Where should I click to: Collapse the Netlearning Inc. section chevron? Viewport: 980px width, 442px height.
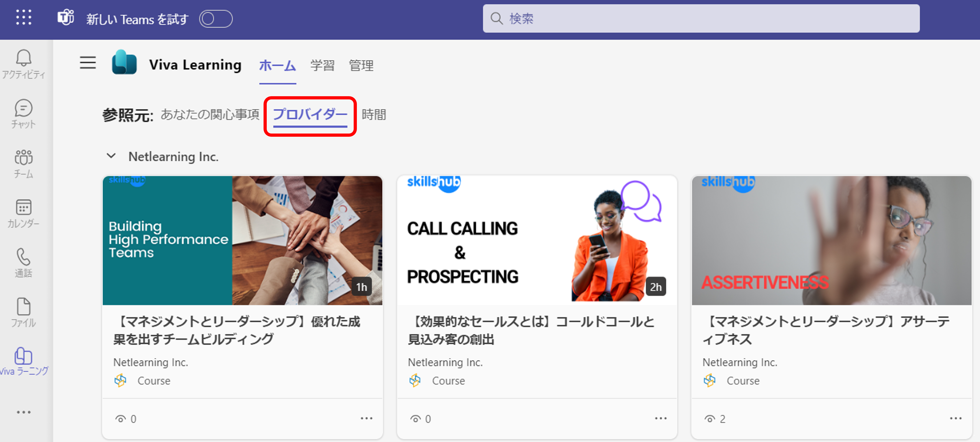(x=111, y=156)
